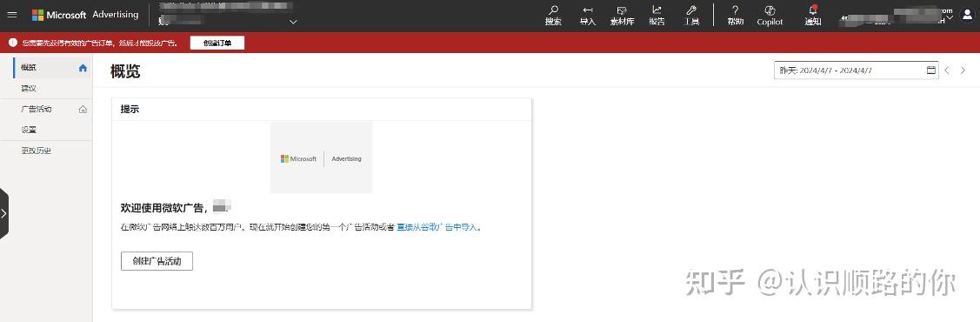Select 设置 in the left sidebar
The width and height of the screenshot is (980, 322).
coord(28,130)
